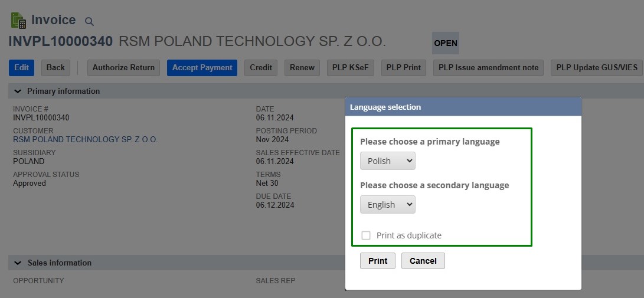The image size is (644, 298).
Task: Cancel the Language selection dialog
Action: [x=423, y=261]
